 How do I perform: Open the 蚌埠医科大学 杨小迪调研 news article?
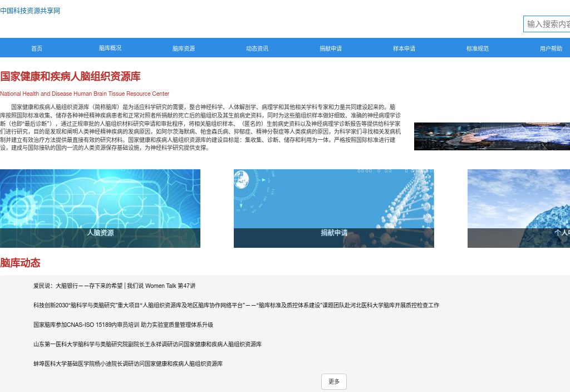(128, 364)
